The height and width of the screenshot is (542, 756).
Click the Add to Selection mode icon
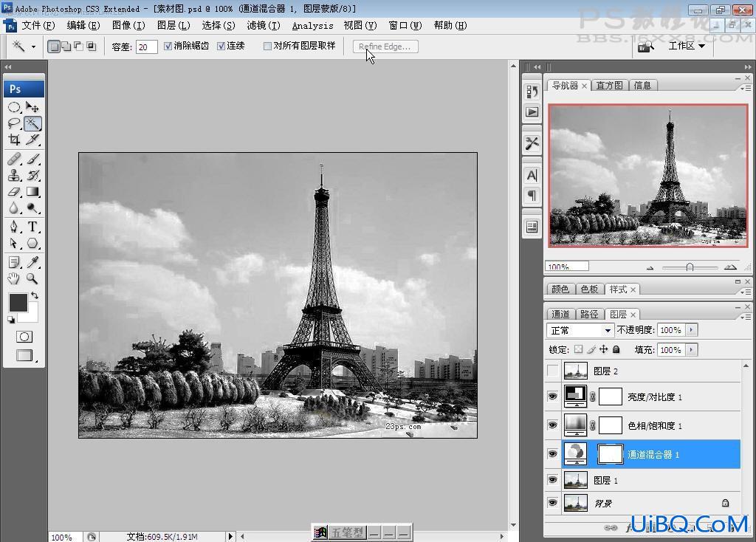(x=66, y=47)
